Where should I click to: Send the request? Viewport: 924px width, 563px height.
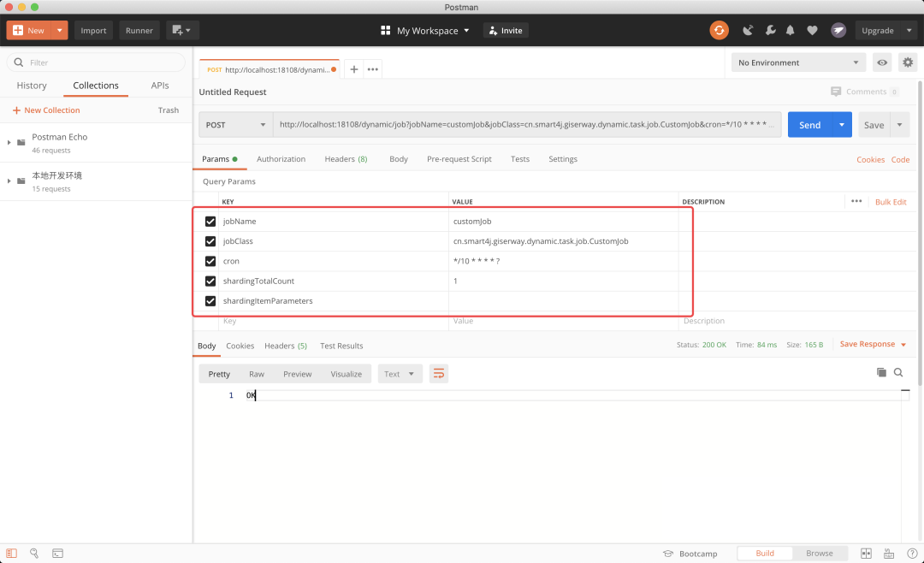(x=809, y=124)
